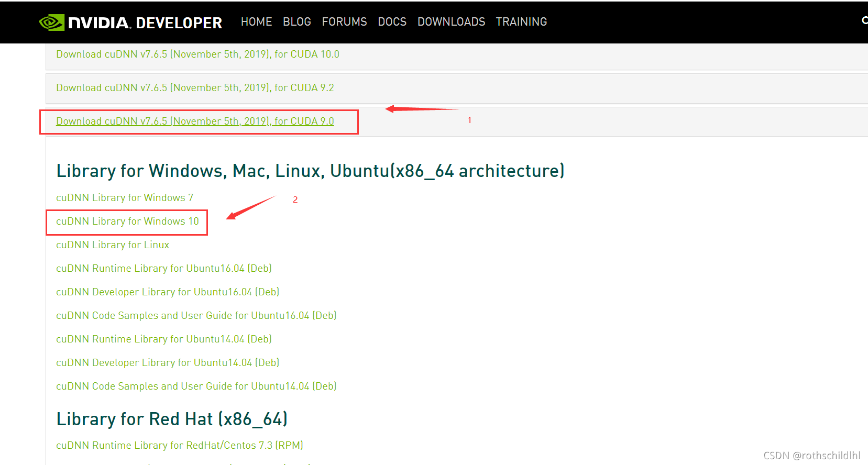Viewport: 868px width, 465px height.
Task: Open the DOWNLOADS menu item
Action: pyautogui.click(x=451, y=22)
